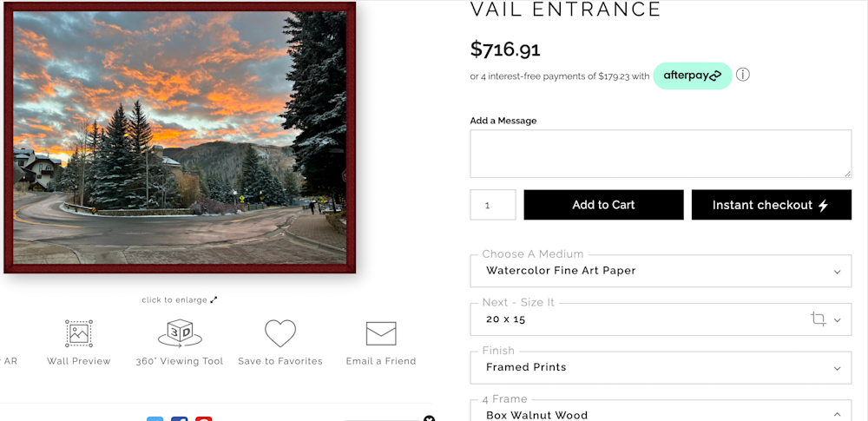Click the heart Save to Favorites icon
This screenshot has height=421, width=868.
[280, 334]
